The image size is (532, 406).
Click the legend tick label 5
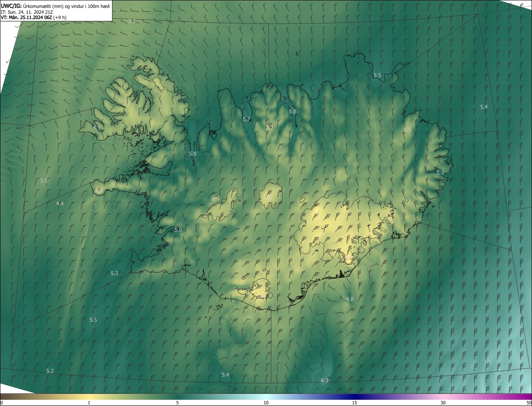pyautogui.click(x=177, y=403)
